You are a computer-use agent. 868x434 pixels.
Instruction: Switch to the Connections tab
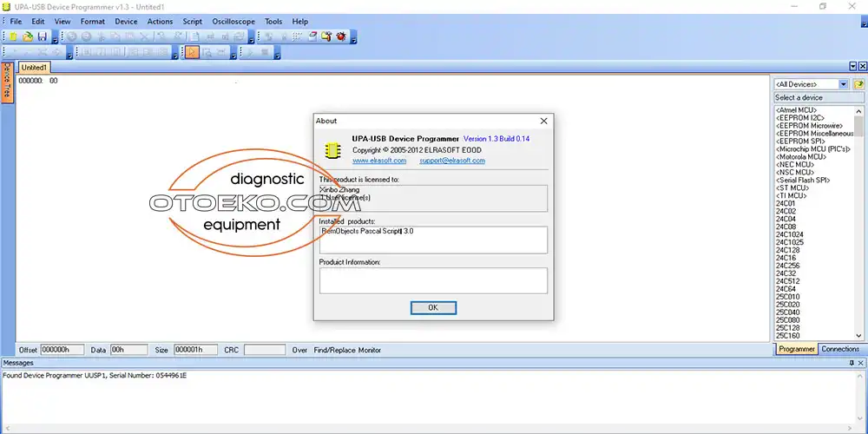point(839,349)
